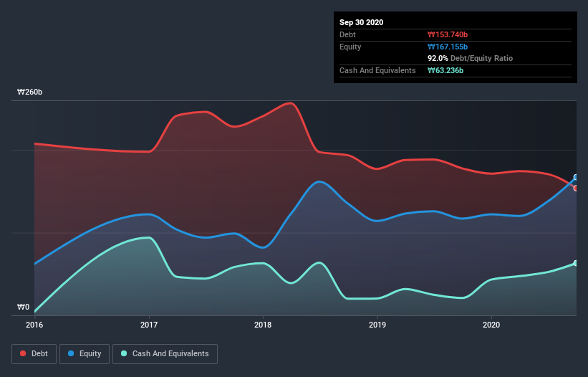The image size is (588, 377).
Task: Toggle the Debt series legend button
Action: click(34, 354)
